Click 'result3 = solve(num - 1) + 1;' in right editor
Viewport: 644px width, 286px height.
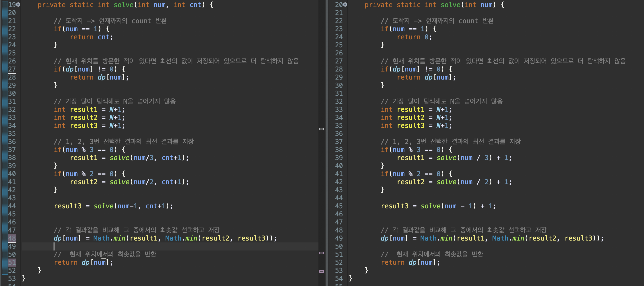(438, 206)
